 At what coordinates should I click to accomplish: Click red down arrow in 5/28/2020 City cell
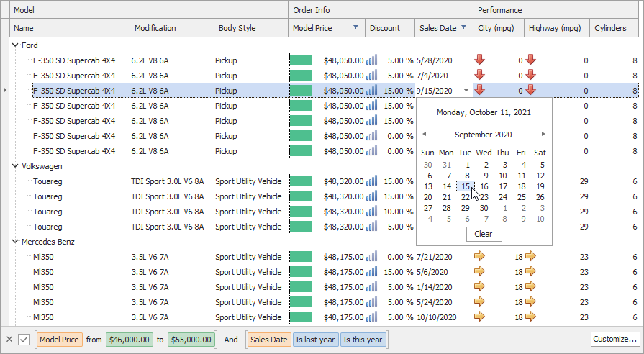pos(479,60)
